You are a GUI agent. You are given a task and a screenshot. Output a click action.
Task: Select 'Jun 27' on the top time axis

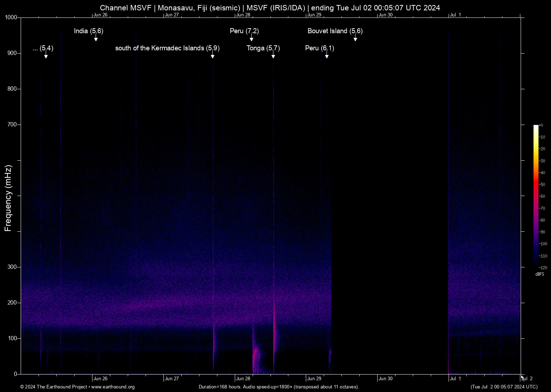pyautogui.click(x=172, y=15)
